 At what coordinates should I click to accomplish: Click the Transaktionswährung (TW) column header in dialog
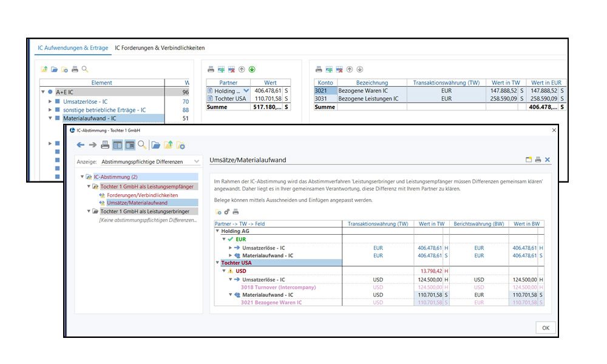[378, 224]
